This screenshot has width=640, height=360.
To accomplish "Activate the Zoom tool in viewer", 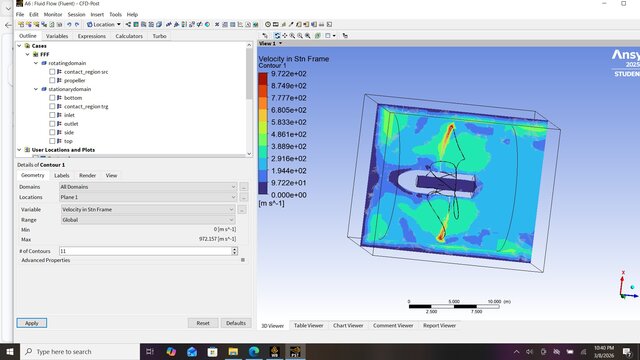I will pyautogui.click(x=292, y=36).
